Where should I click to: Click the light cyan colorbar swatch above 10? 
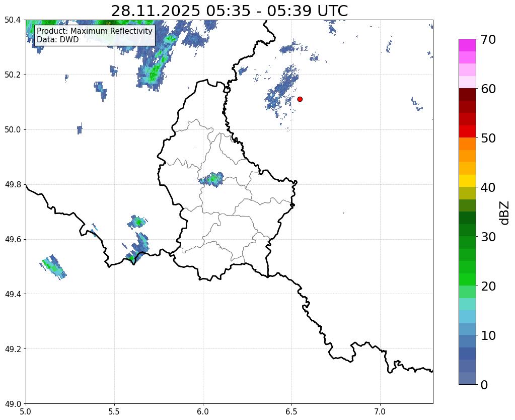[467, 316]
